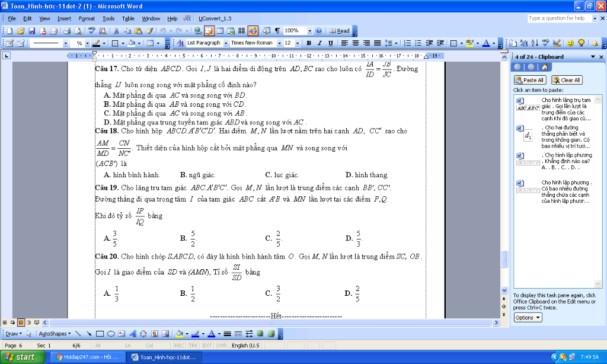The height and width of the screenshot is (364, 607).
Task: Open the Table menu
Action: coord(128,18)
